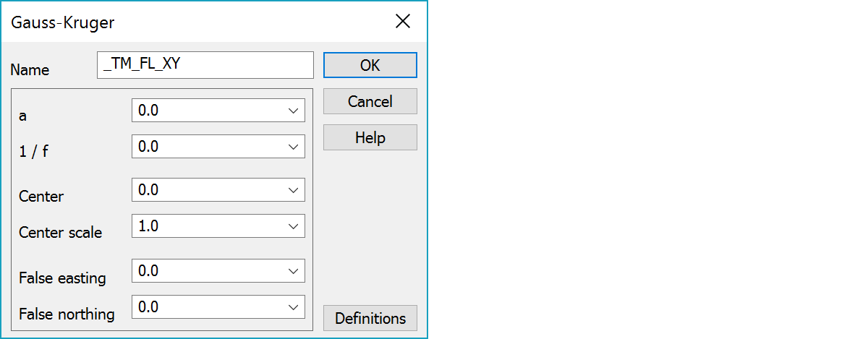Open the Center dropdown arrow
The height and width of the screenshot is (339, 868).
tap(293, 190)
